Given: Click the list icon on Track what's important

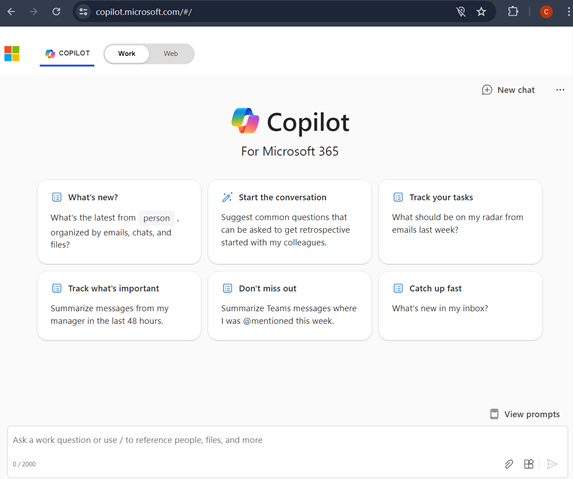Looking at the screenshot, I should (57, 288).
